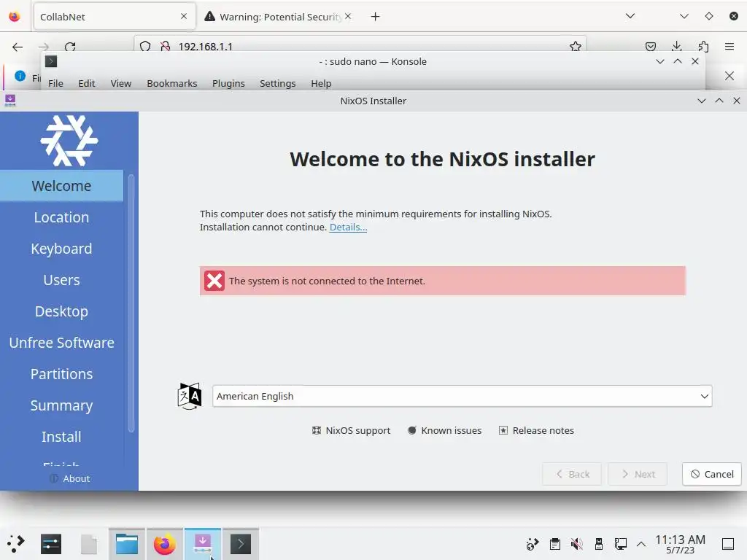Open Konsole Bookmarks menu
Viewport: 747px width, 560px height.
click(x=172, y=83)
